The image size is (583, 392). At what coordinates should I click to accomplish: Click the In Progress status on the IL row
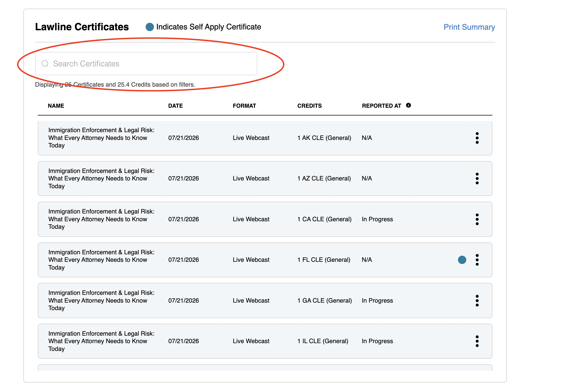377,341
